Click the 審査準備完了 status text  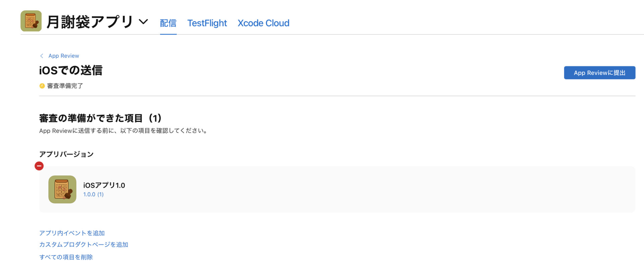click(x=65, y=86)
